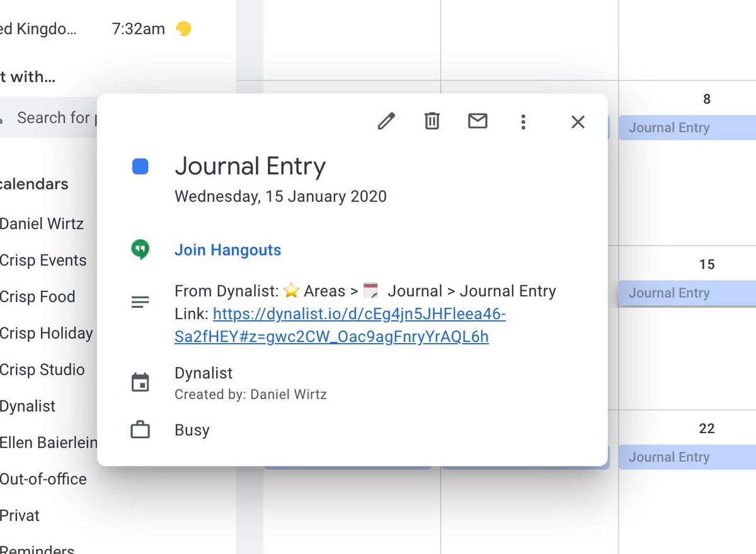Select the Ellen Baierlein calendar

[49, 443]
